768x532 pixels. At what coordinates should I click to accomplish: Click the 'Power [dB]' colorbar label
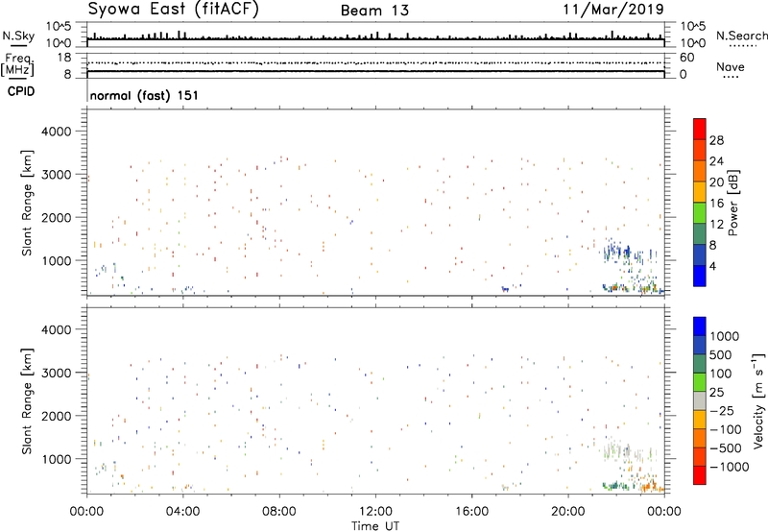pyautogui.click(x=733, y=203)
